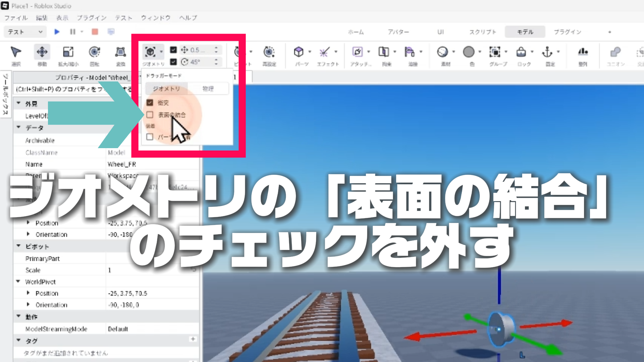Open the プラグイン menu
Viewport: 644px width, 362px height.
point(91,18)
